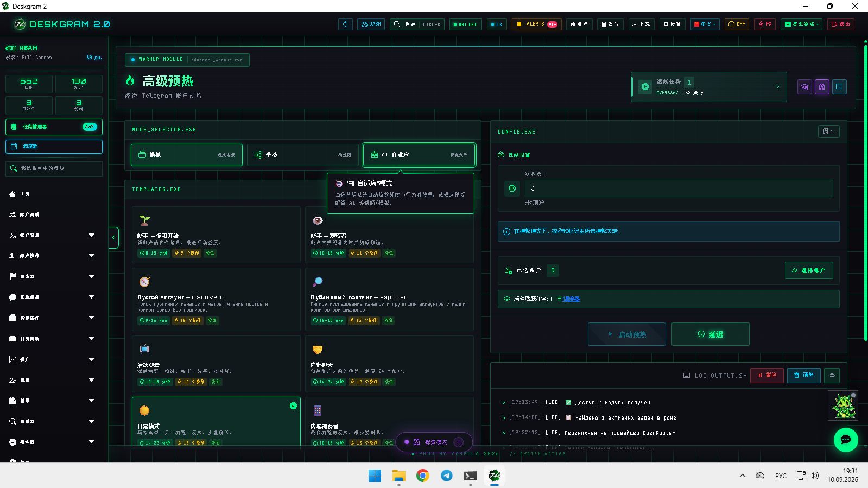The height and width of the screenshot is (488, 868).
Task: Toggle log visibility eye icon
Action: 832,375
